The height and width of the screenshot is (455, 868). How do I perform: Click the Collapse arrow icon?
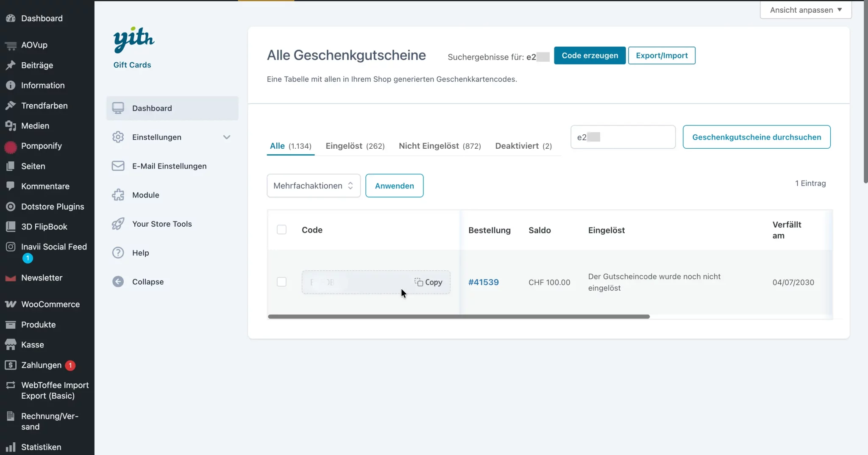[118, 282]
